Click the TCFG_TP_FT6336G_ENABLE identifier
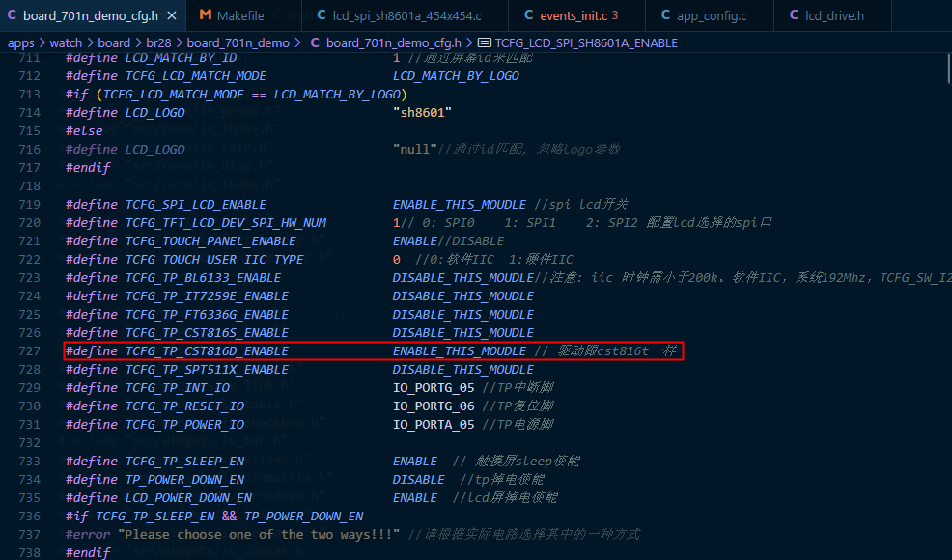 pyautogui.click(x=207, y=315)
